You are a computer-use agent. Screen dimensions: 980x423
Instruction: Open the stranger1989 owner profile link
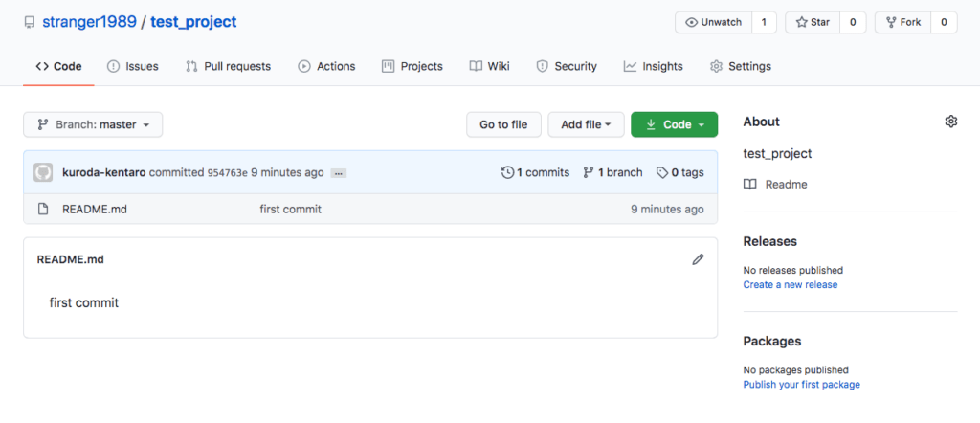pos(89,22)
